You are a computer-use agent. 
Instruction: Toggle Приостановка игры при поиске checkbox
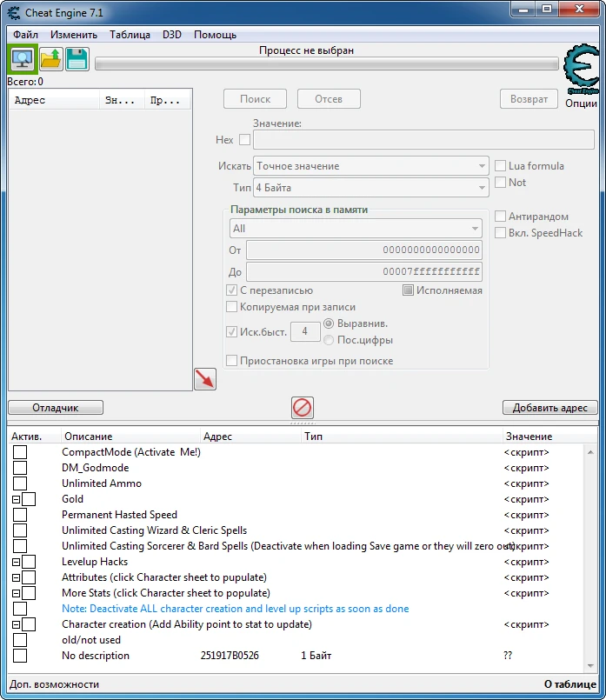[x=231, y=360]
